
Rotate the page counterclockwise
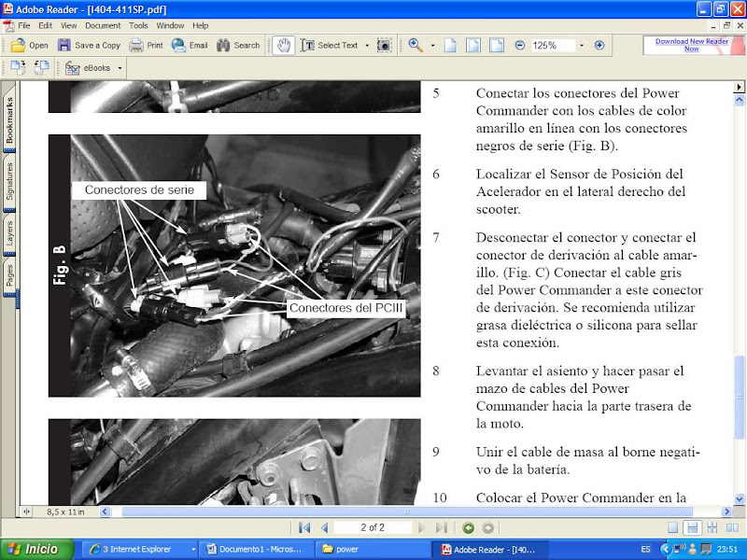coord(41,67)
